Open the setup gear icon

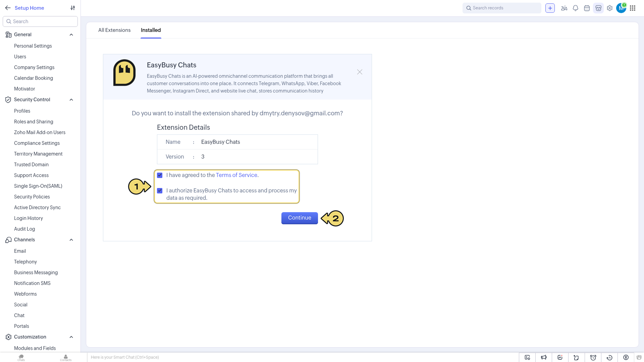pos(610,8)
